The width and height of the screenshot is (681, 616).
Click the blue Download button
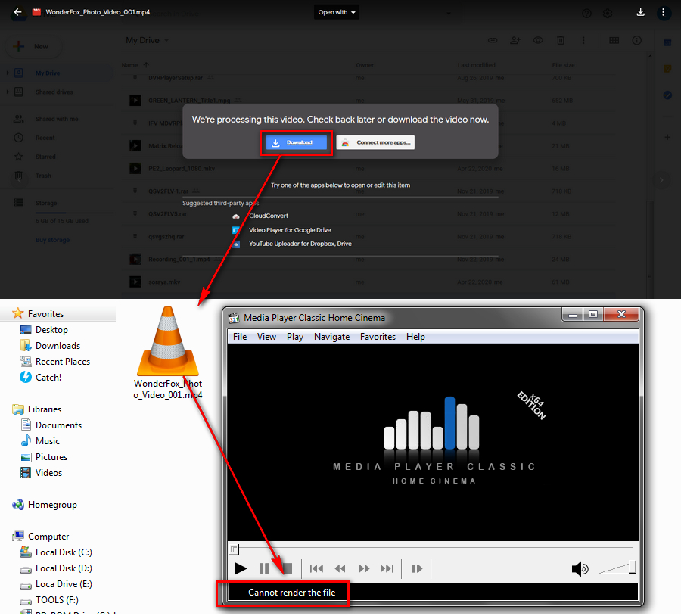click(x=296, y=142)
